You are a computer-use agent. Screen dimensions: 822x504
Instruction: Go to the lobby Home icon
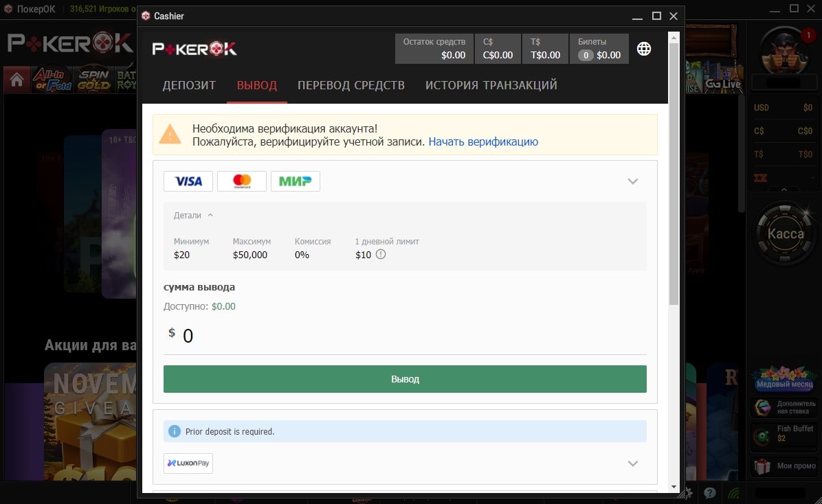(x=16, y=80)
